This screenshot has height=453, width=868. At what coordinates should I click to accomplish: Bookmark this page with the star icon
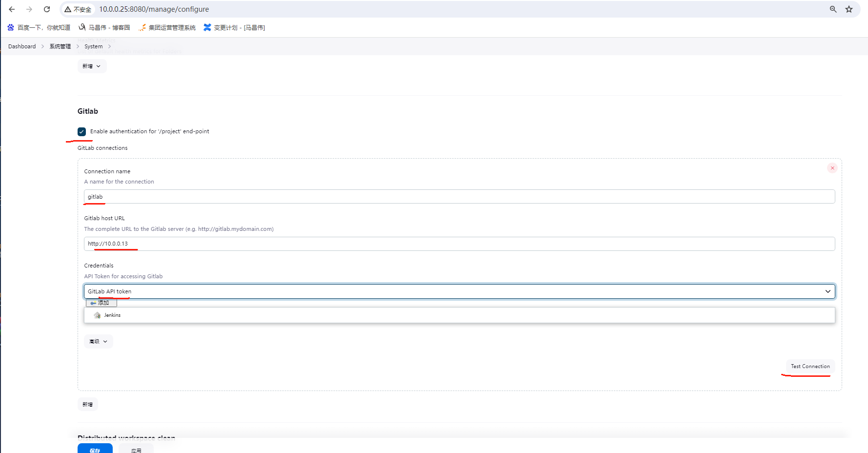click(849, 9)
